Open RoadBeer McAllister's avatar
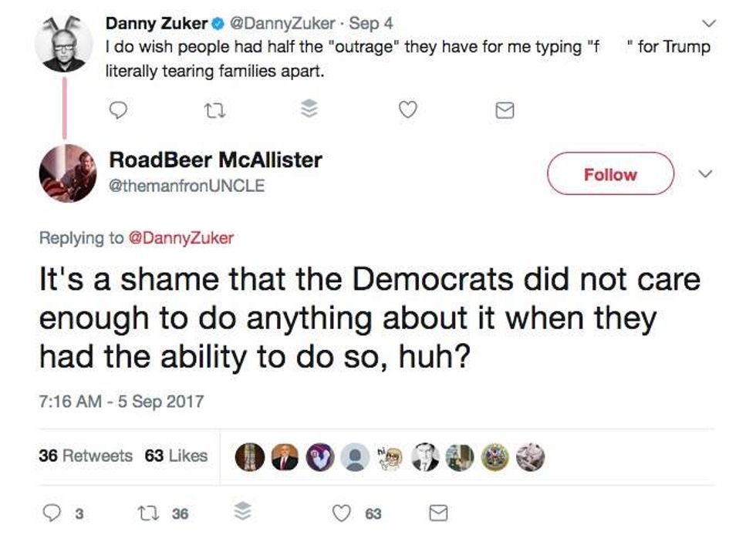756x555 pixels. pyautogui.click(x=68, y=173)
